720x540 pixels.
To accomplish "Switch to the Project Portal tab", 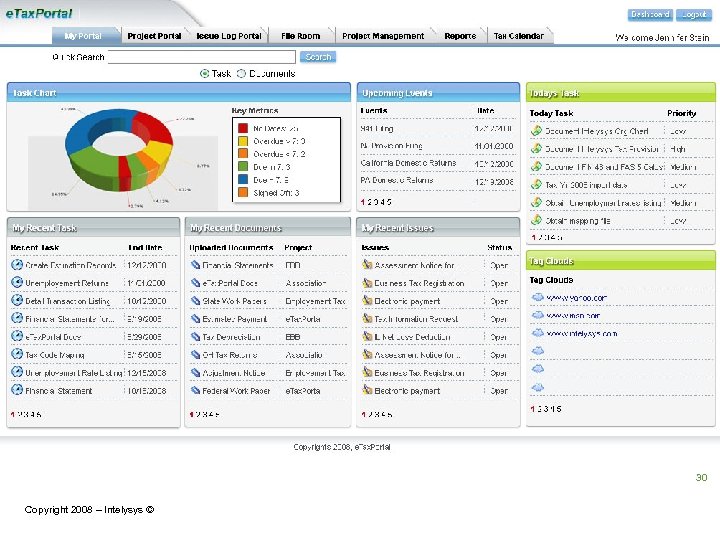I will pos(154,36).
